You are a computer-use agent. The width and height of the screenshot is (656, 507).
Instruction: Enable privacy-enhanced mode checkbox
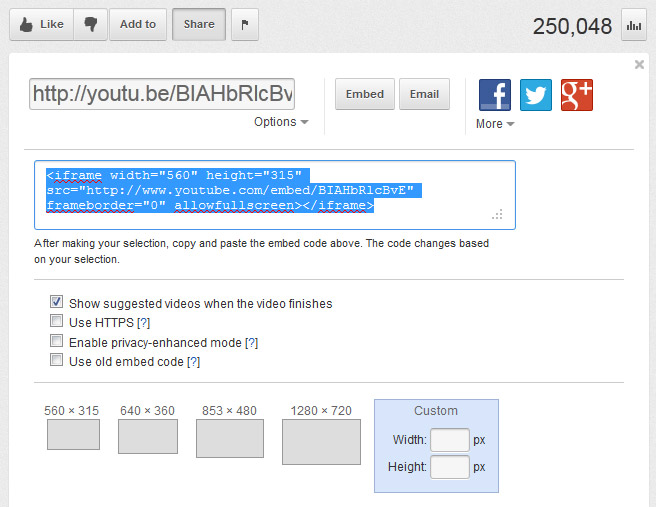(56, 341)
